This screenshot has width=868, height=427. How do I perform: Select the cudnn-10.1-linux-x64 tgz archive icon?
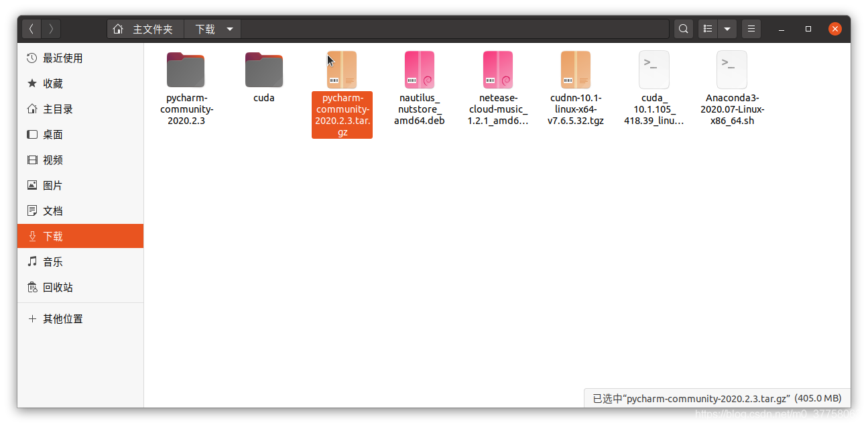point(576,70)
